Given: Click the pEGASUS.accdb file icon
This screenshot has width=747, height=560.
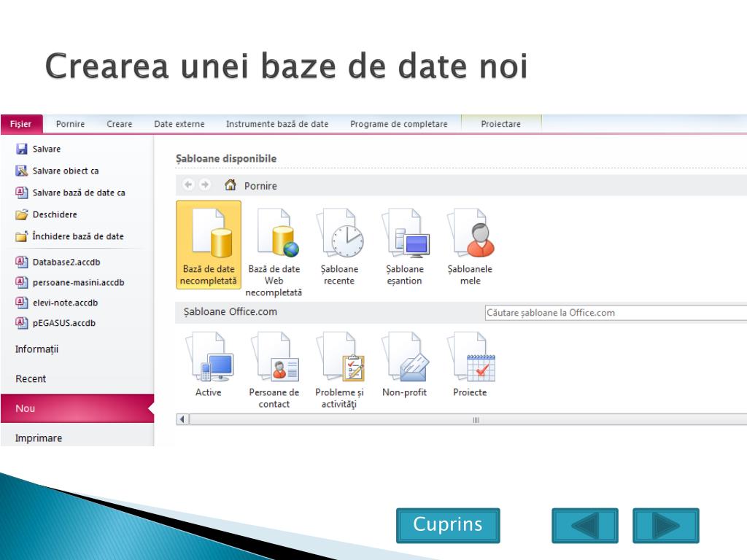Looking at the screenshot, I should point(21,323).
